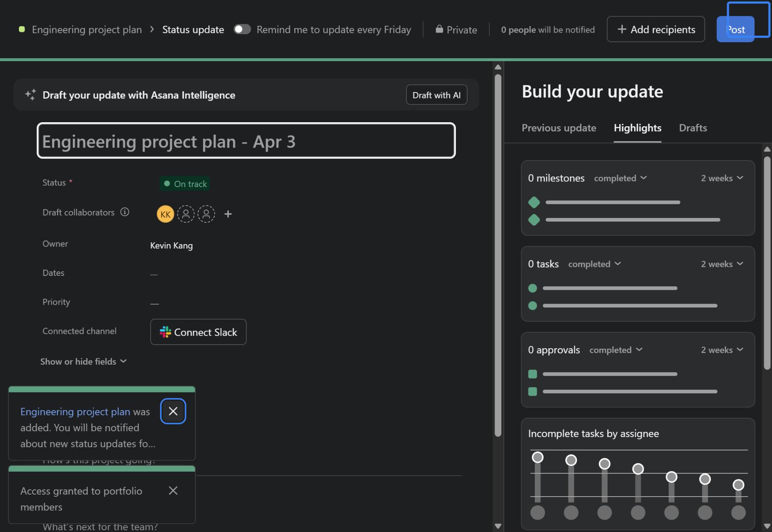This screenshot has width=772, height=532.
Task: Open approvals completed filter dropdown
Action: pyautogui.click(x=616, y=350)
